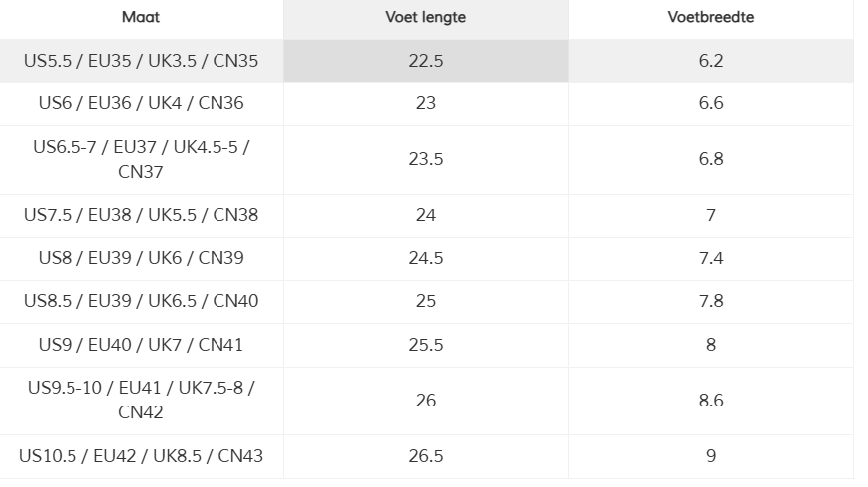Click the US8.5 / EU39 / UK6.5 cell

click(141, 302)
